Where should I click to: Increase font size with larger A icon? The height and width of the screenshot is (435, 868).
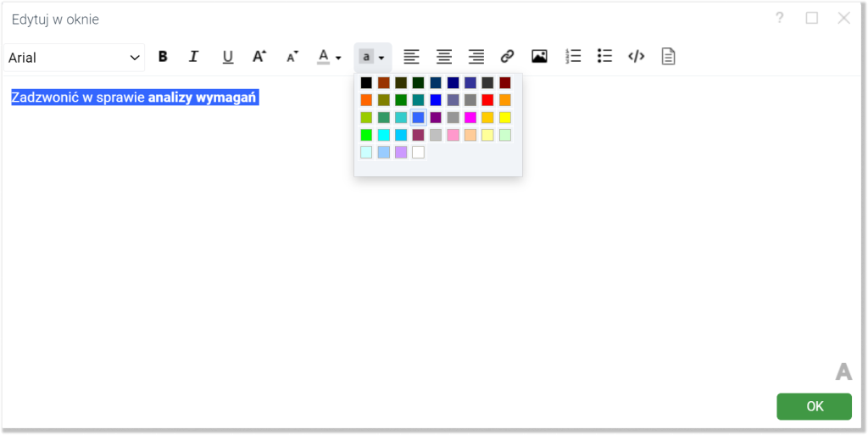(259, 57)
